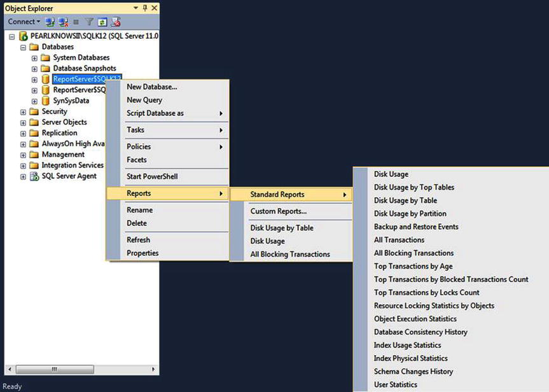This screenshot has height=392, width=549.
Task: Select Refresh in the context menu
Action: click(x=168, y=240)
